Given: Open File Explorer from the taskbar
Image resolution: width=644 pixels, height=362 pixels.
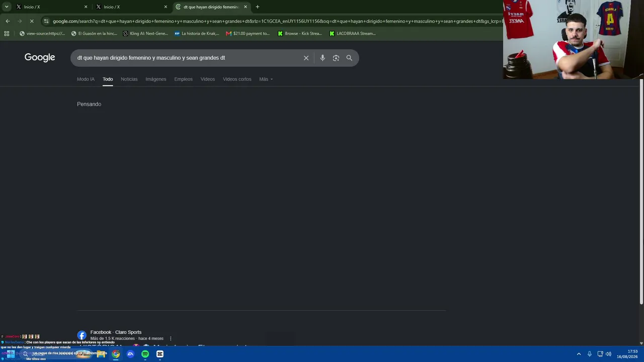Looking at the screenshot, I should coord(101,354).
